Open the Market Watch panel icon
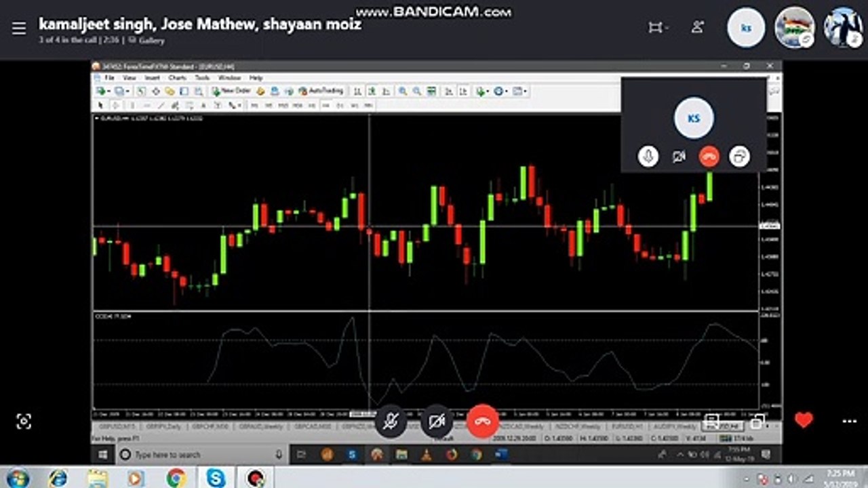Viewport: 868px width, 488px height. tap(141, 91)
